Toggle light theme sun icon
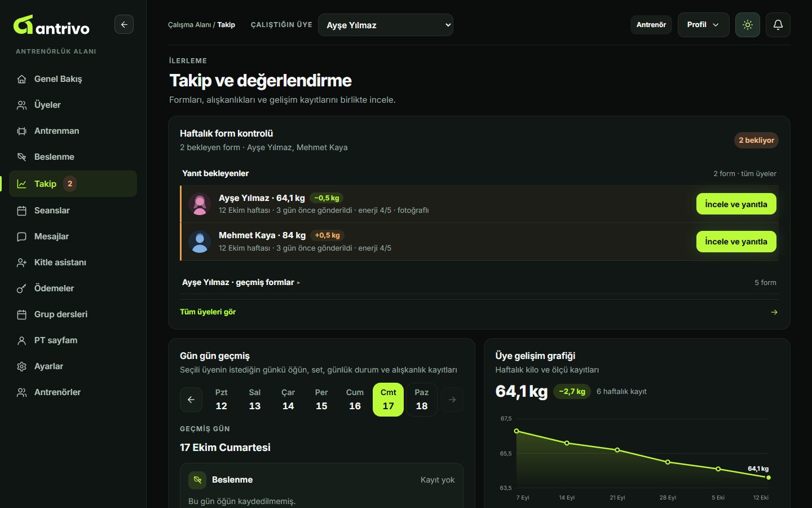The width and height of the screenshot is (812, 508). (x=748, y=25)
